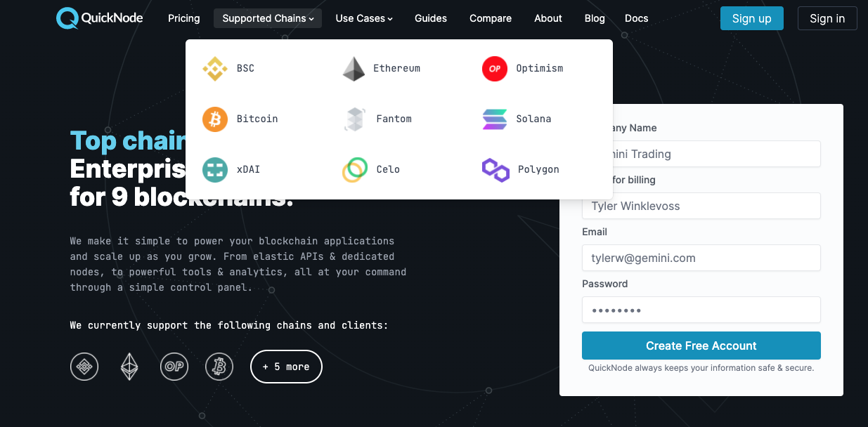Select the purple Polygon logo icon

[x=495, y=169]
